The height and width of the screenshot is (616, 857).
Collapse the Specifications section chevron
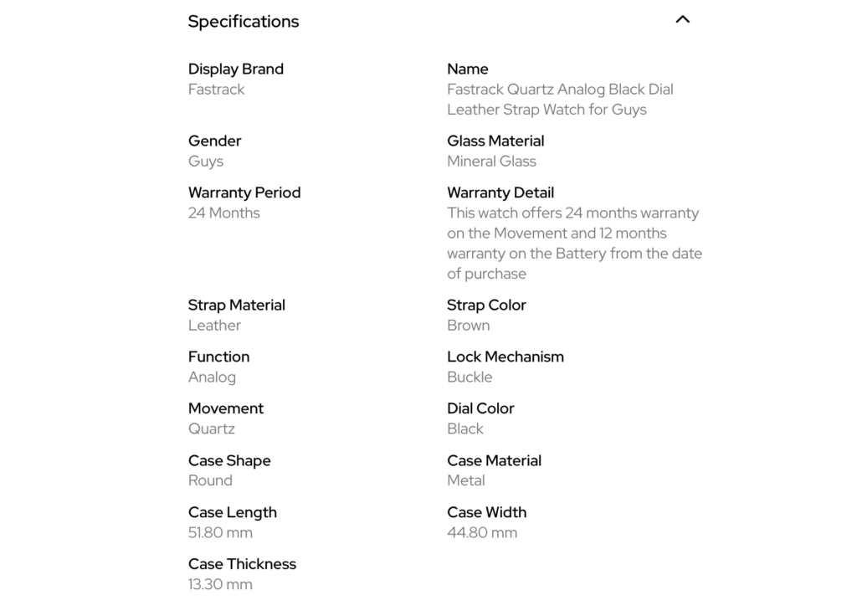(682, 19)
